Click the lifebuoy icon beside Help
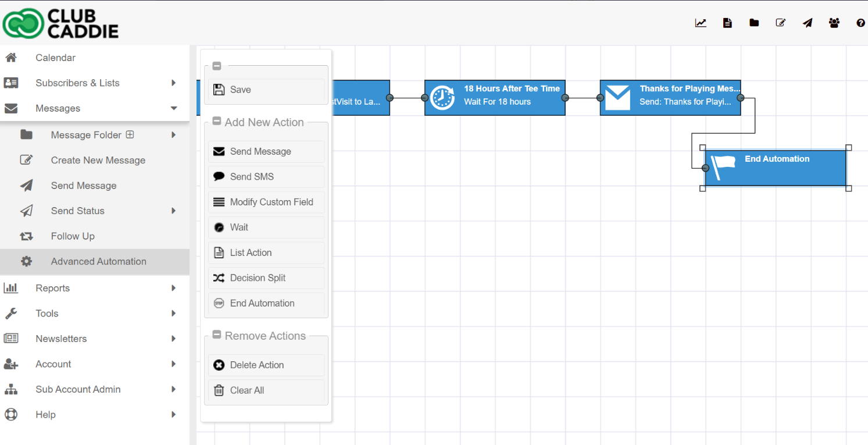868x445 pixels. pos(11,415)
